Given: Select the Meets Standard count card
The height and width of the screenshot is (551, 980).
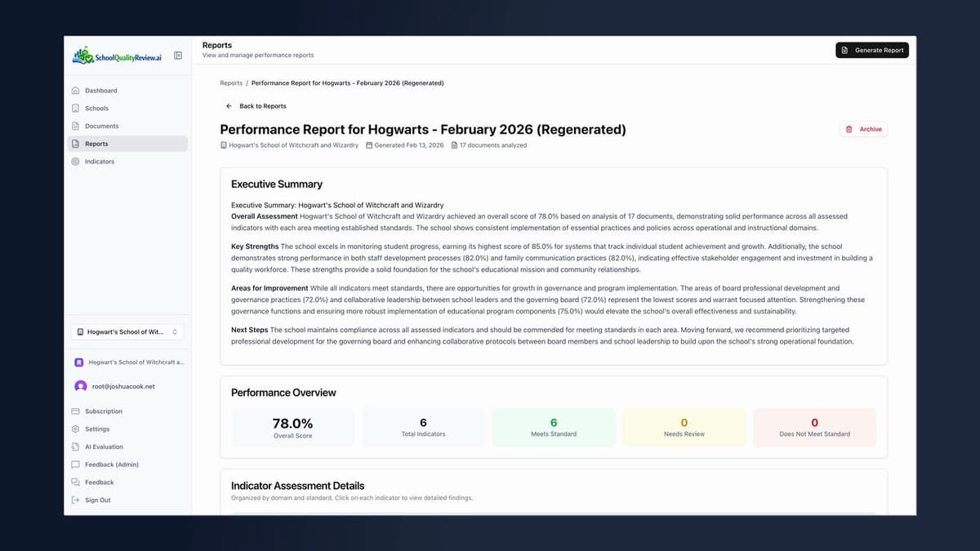Looking at the screenshot, I should pyautogui.click(x=553, y=427).
